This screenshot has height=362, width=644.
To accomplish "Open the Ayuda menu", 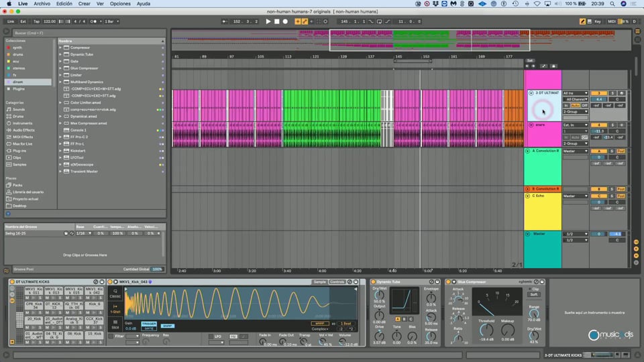I will point(144,4).
